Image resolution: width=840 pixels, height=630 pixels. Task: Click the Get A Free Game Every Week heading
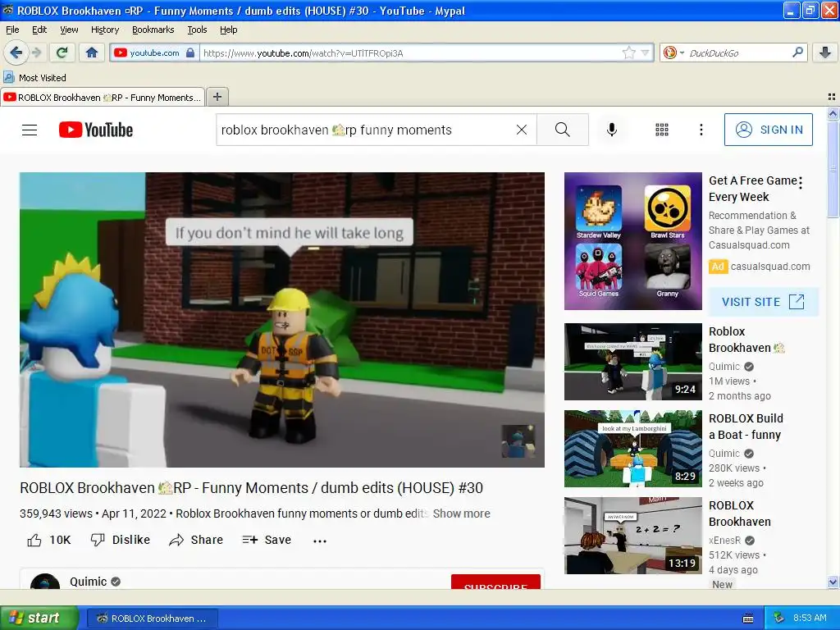click(x=753, y=189)
